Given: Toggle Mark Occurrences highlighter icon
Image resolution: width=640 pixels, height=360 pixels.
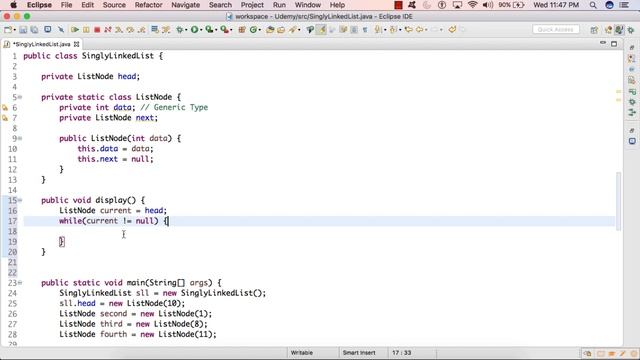Looking at the screenshot, I should click(321, 29).
